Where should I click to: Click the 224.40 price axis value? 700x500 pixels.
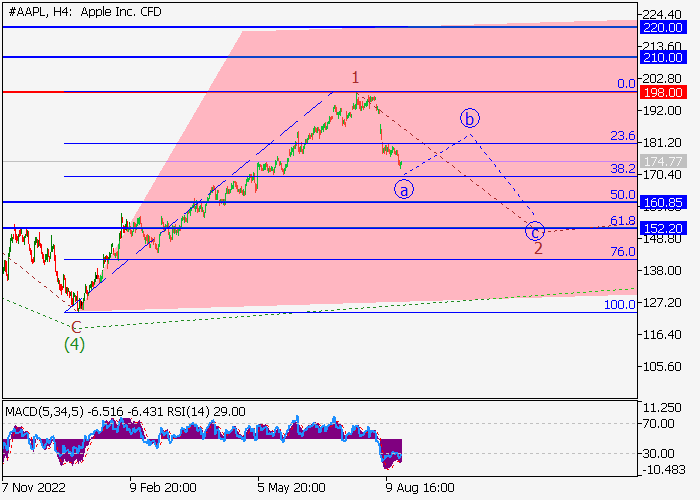662,15
